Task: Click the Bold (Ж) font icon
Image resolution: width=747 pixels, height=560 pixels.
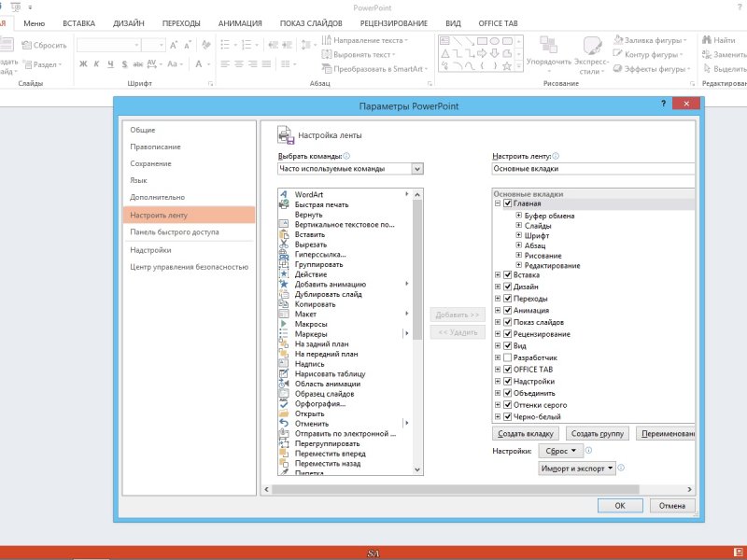Action: click(x=83, y=63)
